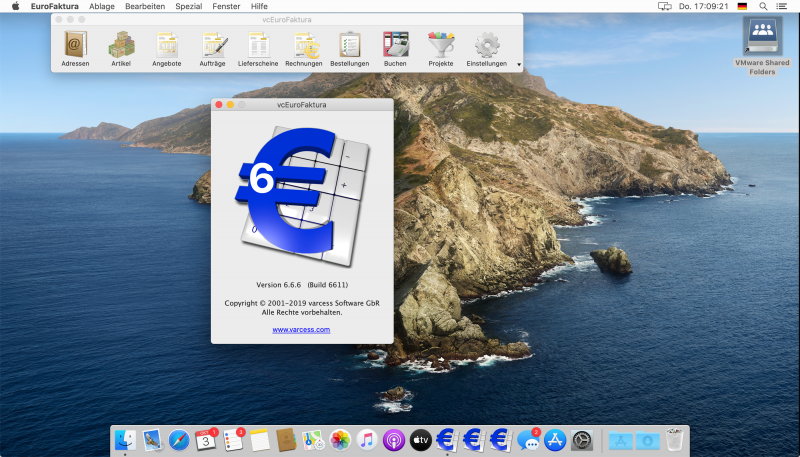The image size is (800, 457).
Task: Open the EuroFaktura application menu
Action: pyautogui.click(x=55, y=6)
